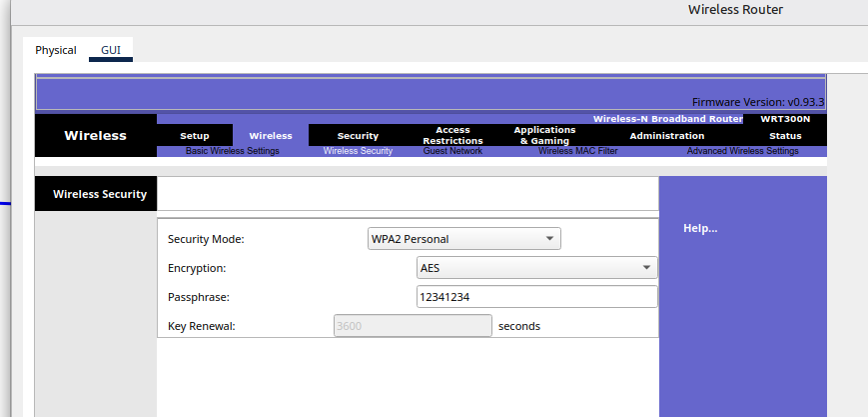Expand the Encryption AES dropdown
Screen dimensions: 868x417
click(536, 268)
